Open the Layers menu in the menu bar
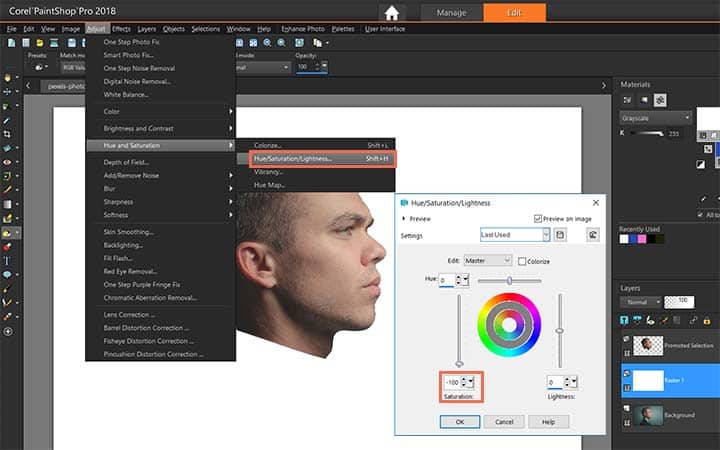 [146, 28]
